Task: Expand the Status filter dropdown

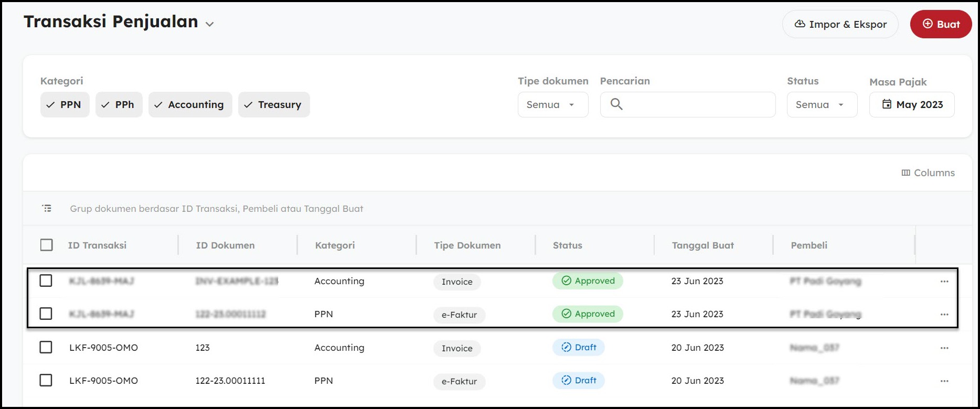Action: 822,105
